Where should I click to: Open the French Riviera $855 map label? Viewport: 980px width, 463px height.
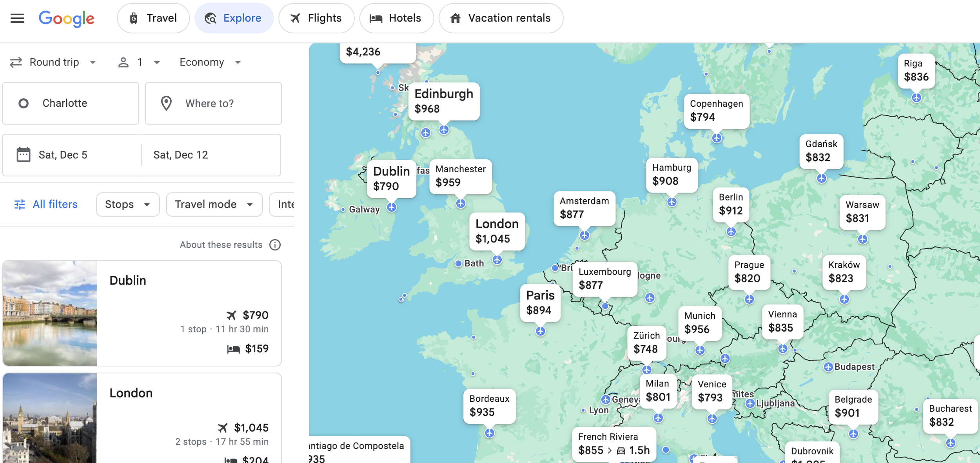[614, 444]
